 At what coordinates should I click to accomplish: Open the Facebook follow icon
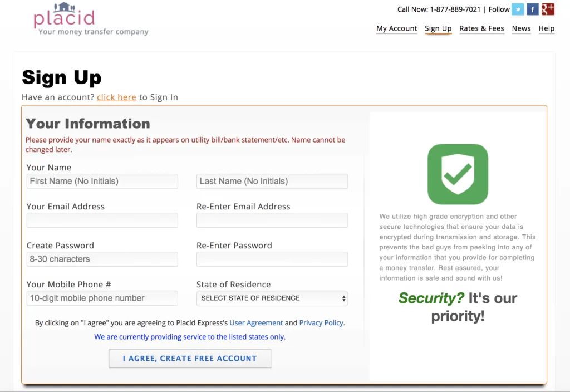tap(533, 9)
